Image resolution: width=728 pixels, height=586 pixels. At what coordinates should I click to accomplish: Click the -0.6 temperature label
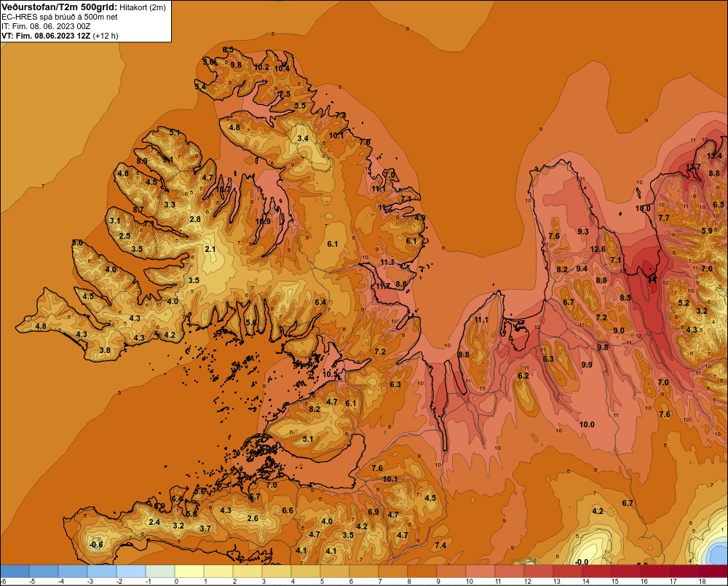[x=95, y=545]
